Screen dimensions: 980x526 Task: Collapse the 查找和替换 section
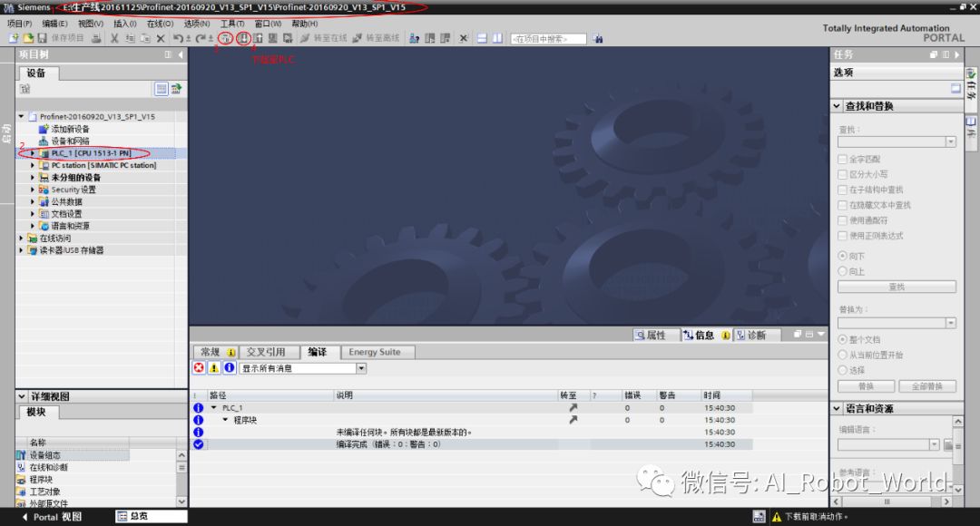tap(837, 106)
